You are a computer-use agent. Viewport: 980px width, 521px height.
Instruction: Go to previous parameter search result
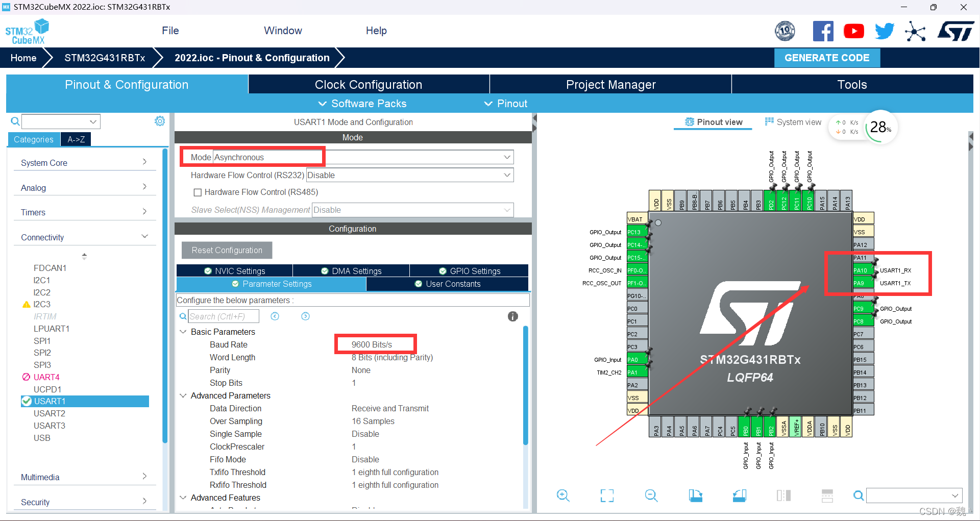[275, 316]
